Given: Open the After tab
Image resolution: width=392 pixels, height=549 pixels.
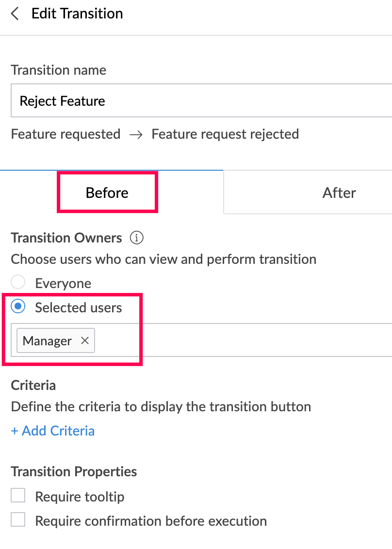Looking at the screenshot, I should [x=339, y=193].
